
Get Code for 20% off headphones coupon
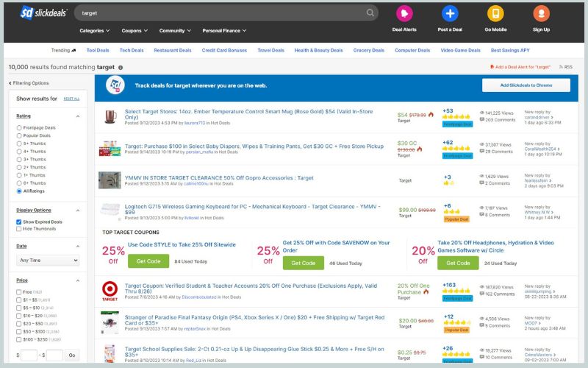(x=458, y=263)
